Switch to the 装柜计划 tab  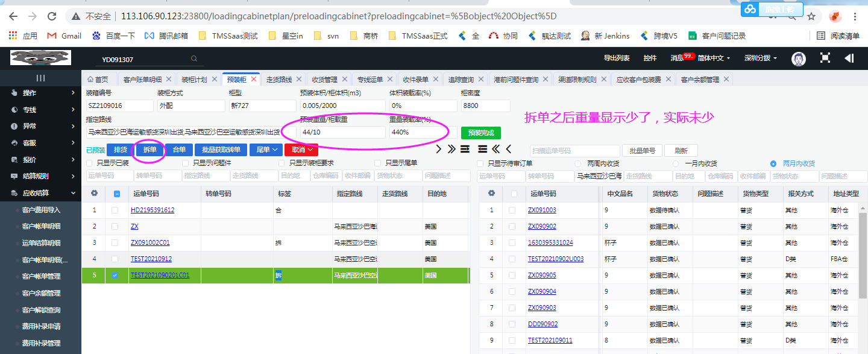[x=194, y=79]
